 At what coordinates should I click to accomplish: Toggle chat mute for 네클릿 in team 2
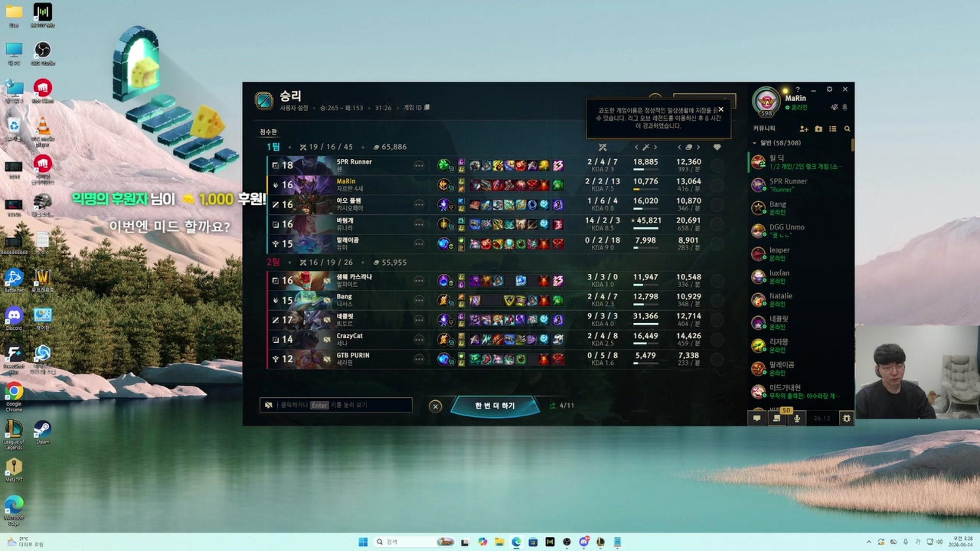click(327, 320)
